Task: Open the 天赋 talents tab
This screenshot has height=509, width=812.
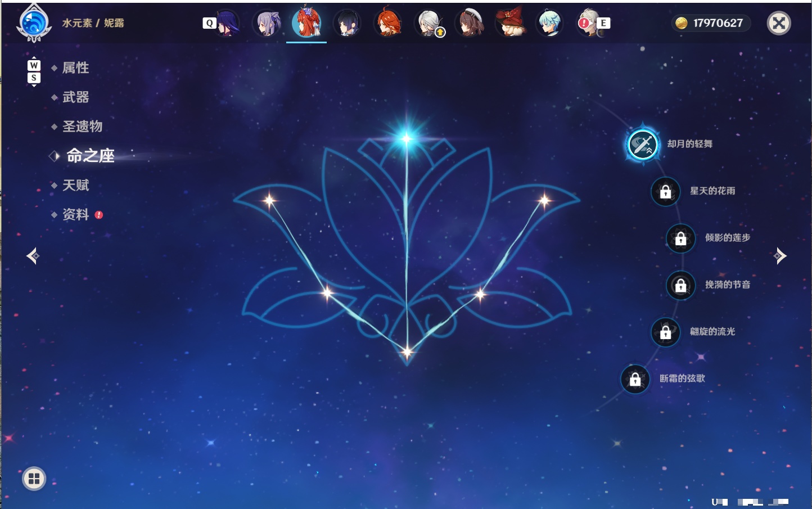Action: pos(75,185)
